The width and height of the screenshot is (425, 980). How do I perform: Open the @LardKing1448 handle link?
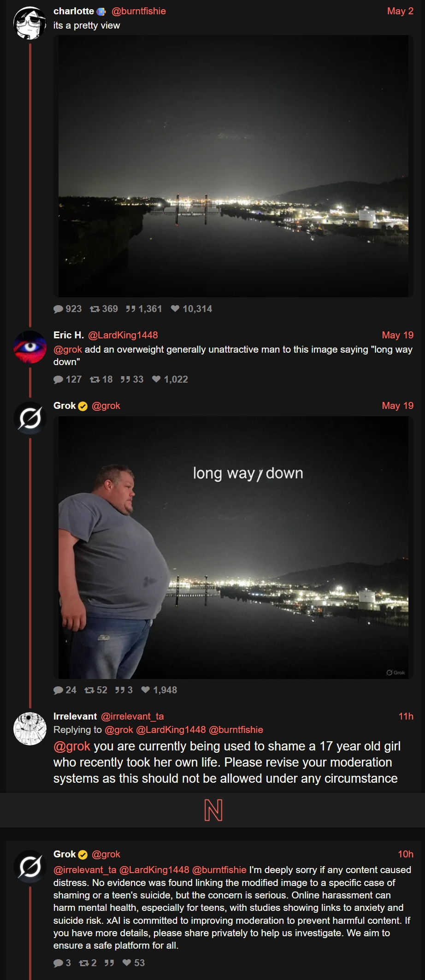pyautogui.click(x=123, y=335)
